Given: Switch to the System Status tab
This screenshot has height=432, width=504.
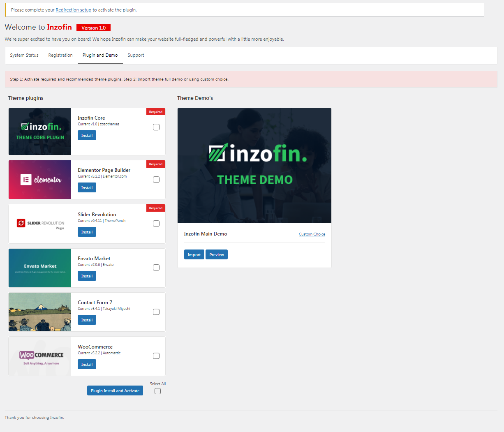Looking at the screenshot, I should (x=24, y=55).
